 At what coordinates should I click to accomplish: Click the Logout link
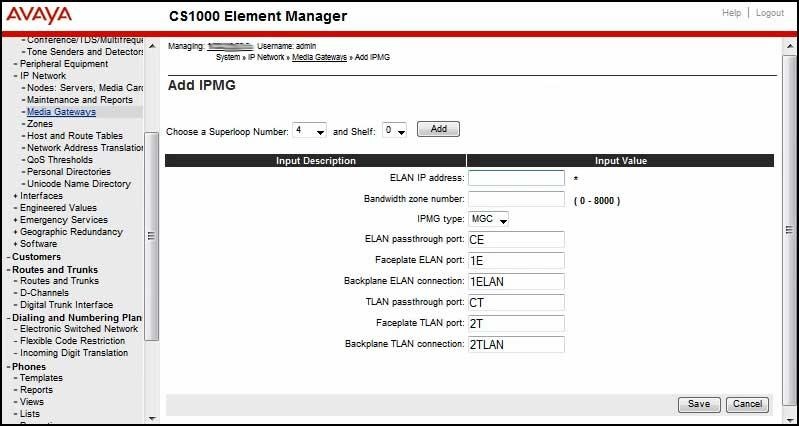[769, 13]
